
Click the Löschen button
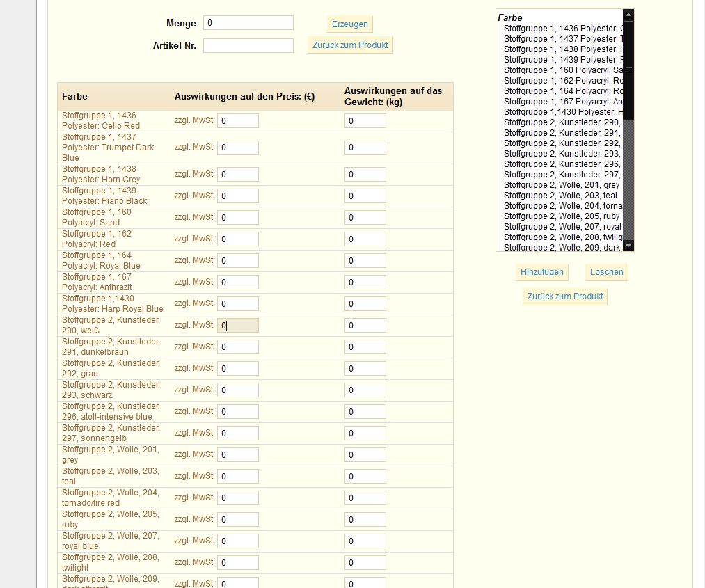(x=607, y=272)
